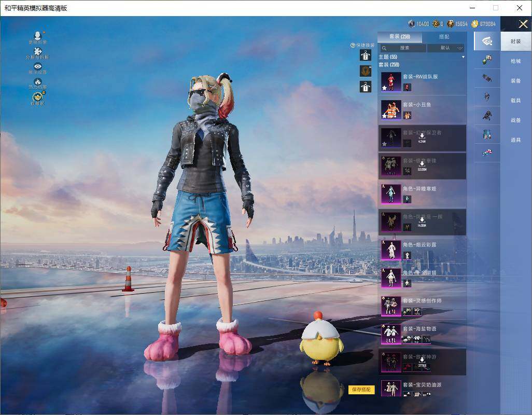The height and width of the screenshot is (415, 532).
Task: Click the 主题 (55) section label
Action: (388, 57)
